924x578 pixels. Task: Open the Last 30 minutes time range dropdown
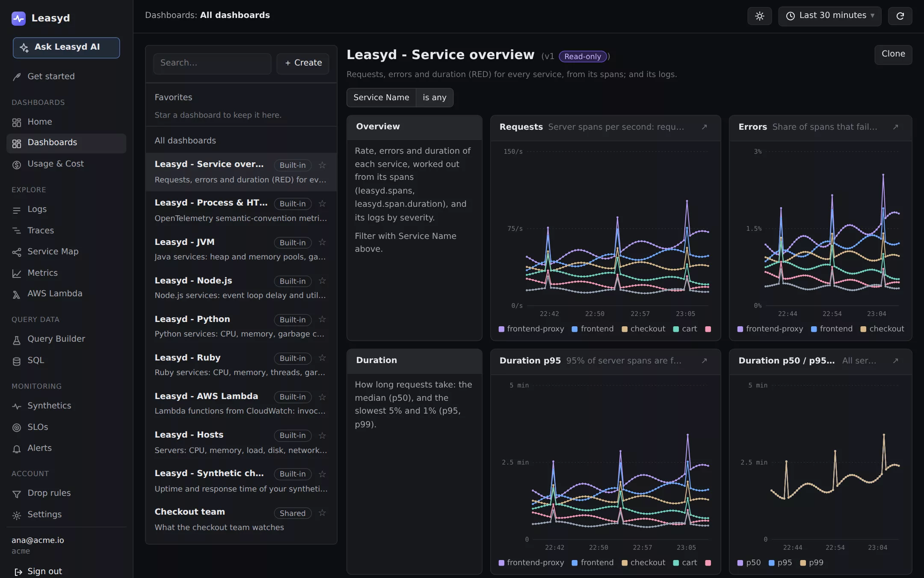[x=829, y=16]
